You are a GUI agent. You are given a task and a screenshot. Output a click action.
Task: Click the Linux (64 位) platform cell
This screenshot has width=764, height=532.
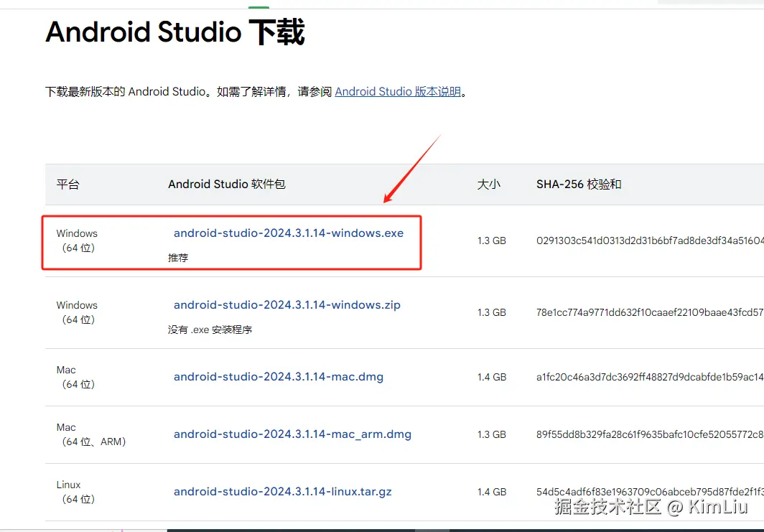[75, 492]
